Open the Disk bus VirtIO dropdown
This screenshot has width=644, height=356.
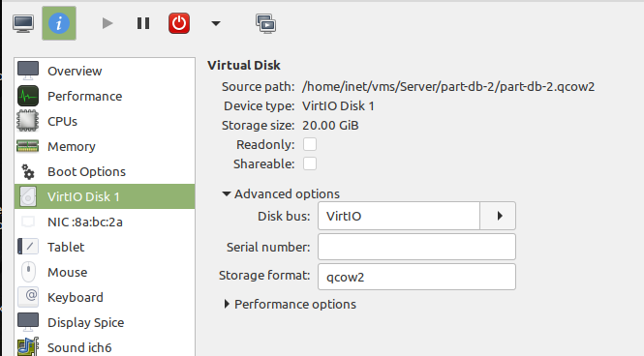[x=416, y=216]
